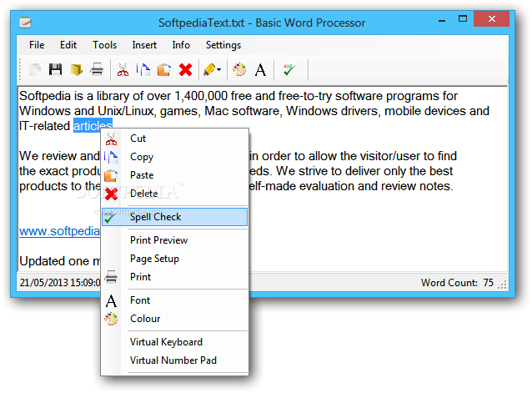Click the Cut scissors toolbar icon
The image size is (532, 393).
click(123, 70)
